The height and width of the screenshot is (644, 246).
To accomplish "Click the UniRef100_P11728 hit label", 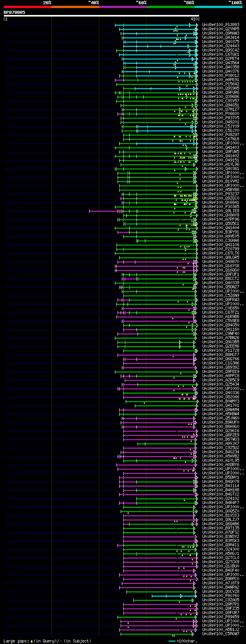I will (x=221, y=351).
